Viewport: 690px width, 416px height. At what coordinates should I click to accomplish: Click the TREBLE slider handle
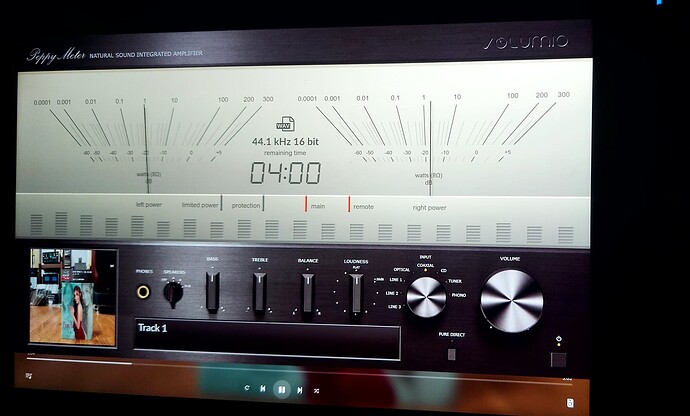click(x=260, y=292)
